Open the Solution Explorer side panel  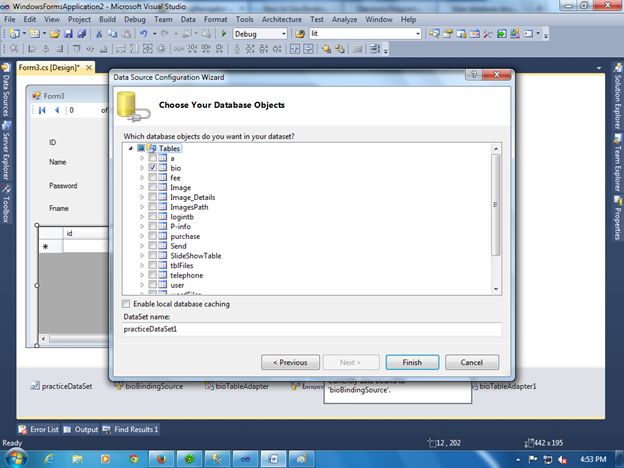[x=617, y=96]
